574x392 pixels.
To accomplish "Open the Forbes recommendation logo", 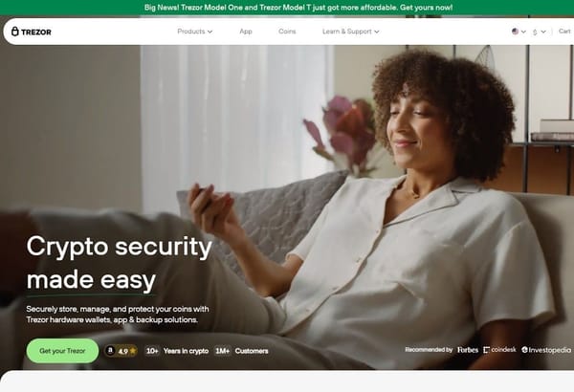I will [x=468, y=350].
